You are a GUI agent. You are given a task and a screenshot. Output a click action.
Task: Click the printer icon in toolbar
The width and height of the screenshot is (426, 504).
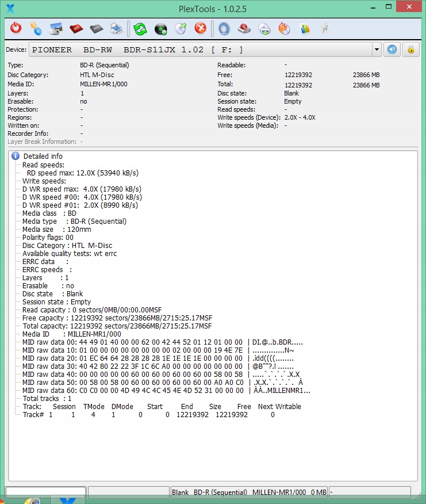[116, 28]
